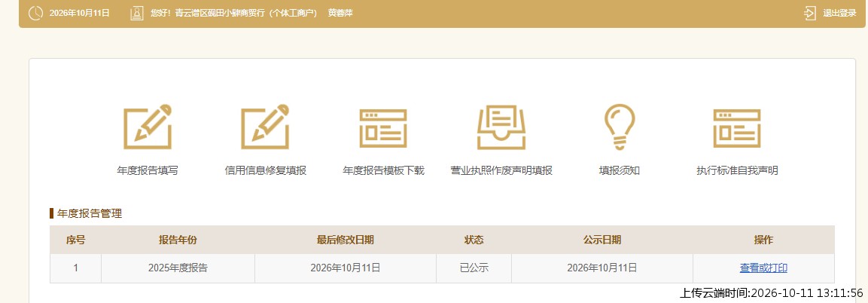868x303 pixels.
Task: Click the 执行标准自我声明 label
Action: point(737,170)
